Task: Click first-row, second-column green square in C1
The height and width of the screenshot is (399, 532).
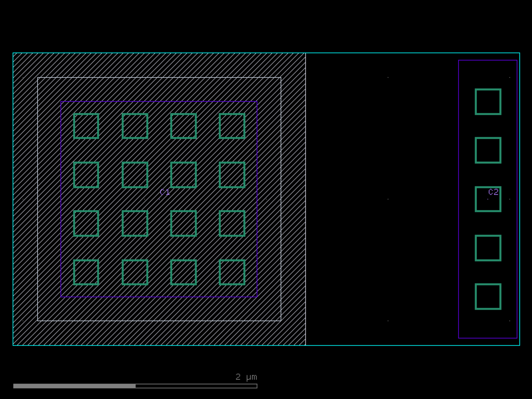Action: click(x=135, y=126)
